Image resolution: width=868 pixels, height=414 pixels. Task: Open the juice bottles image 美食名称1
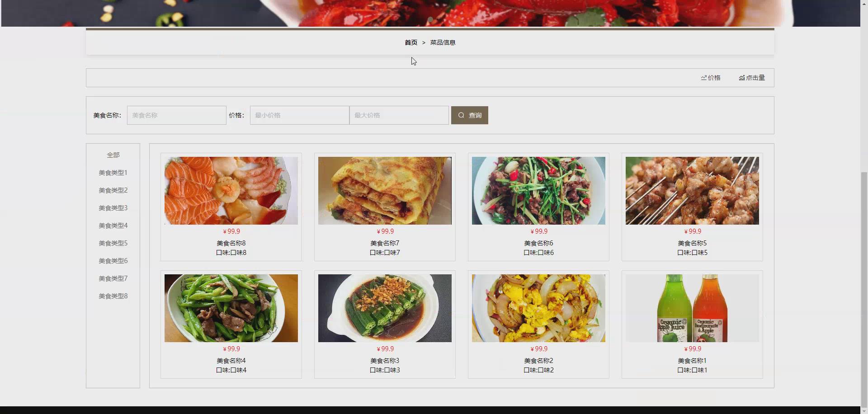click(x=692, y=308)
